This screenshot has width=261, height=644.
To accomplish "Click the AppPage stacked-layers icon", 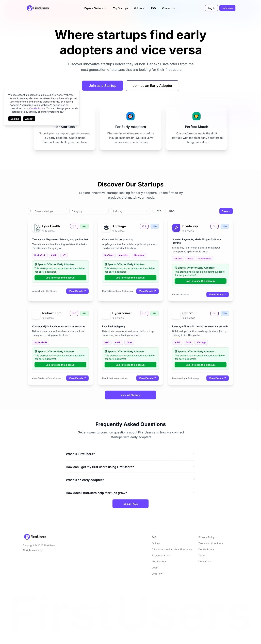I will (x=106, y=228).
